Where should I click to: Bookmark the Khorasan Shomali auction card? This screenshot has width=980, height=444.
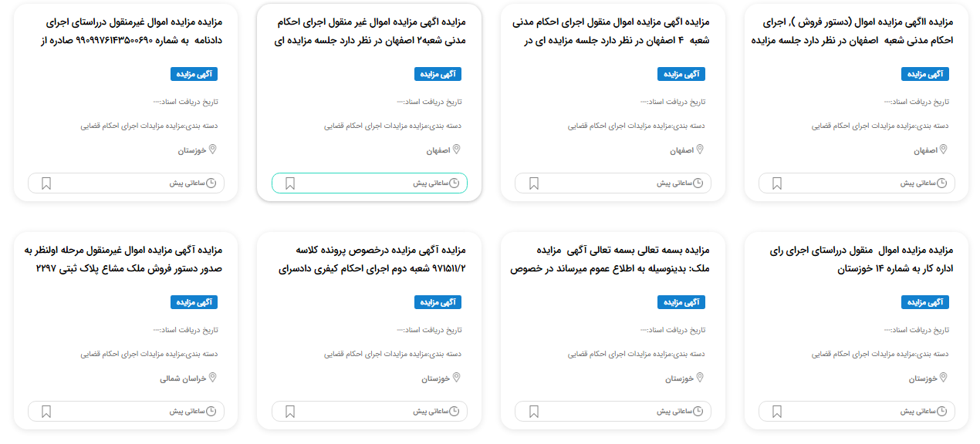pyautogui.click(x=46, y=412)
